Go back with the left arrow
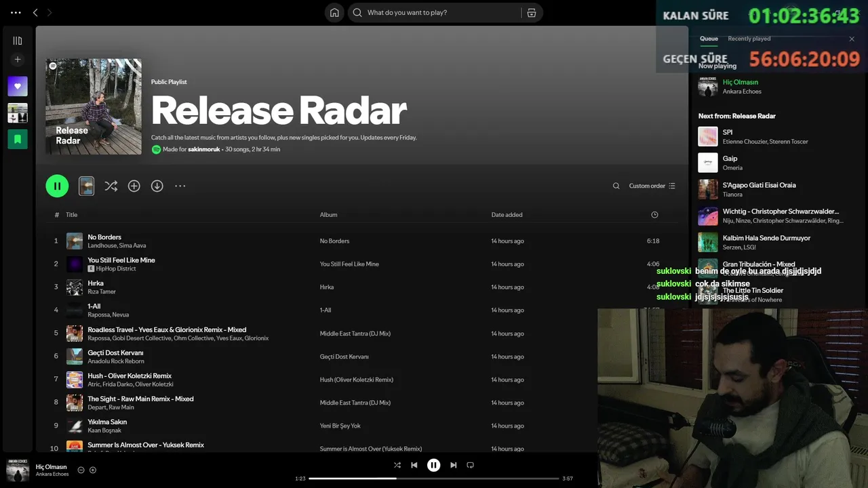The image size is (868, 488). 35,12
